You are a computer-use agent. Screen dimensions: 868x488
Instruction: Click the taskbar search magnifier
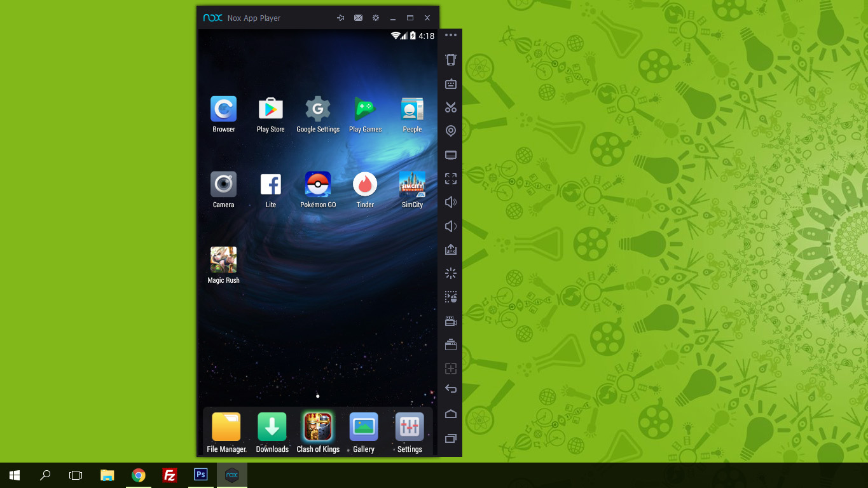45,475
